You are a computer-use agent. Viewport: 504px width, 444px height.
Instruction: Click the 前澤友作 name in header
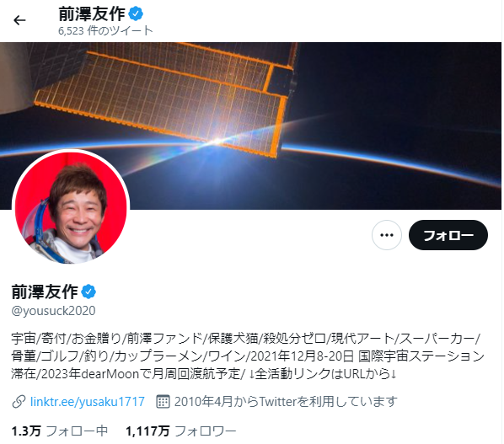point(92,14)
